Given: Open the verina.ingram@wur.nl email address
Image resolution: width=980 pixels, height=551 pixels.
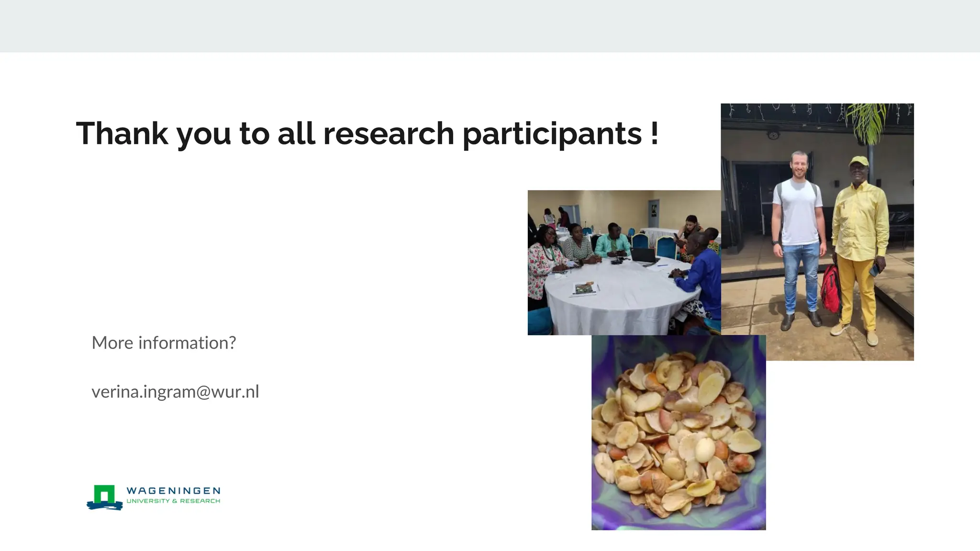Looking at the screenshot, I should pyautogui.click(x=175, y=392).
